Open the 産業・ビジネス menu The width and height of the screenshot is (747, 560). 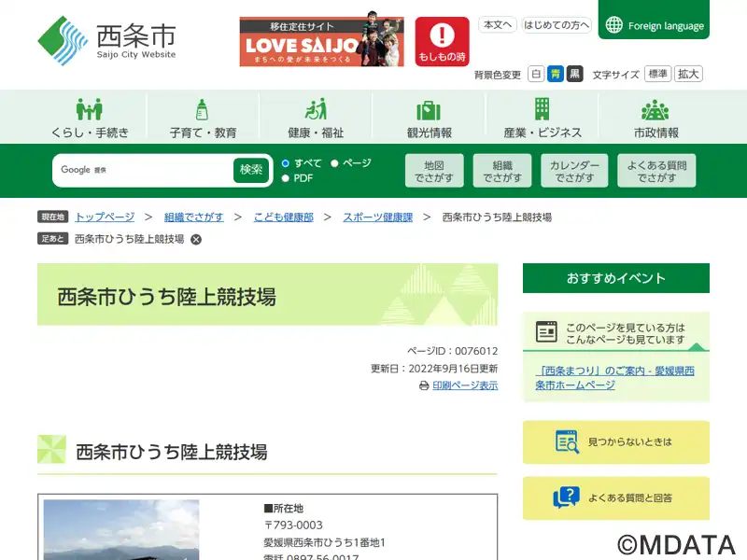point(543,118)
